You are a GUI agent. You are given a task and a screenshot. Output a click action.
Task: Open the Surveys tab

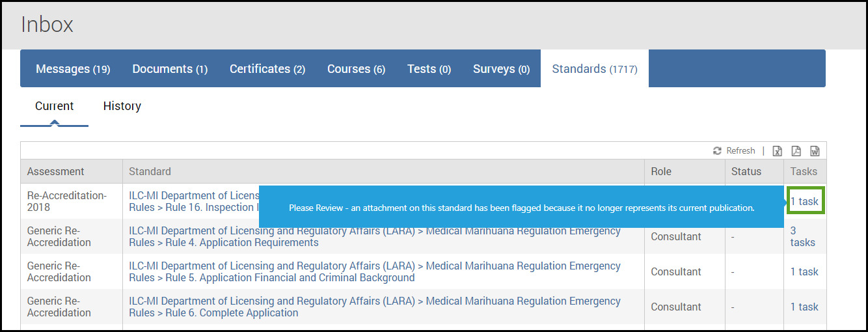501,69
